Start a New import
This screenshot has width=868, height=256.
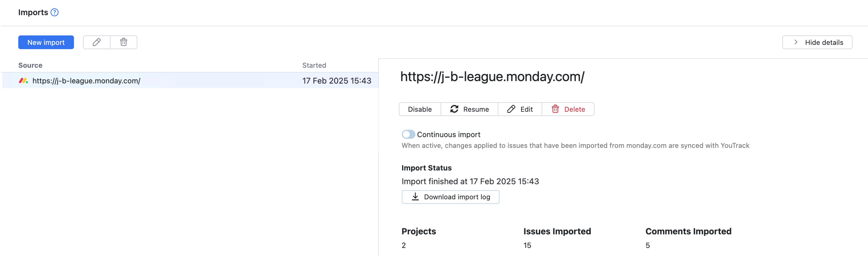click(46, 42)
